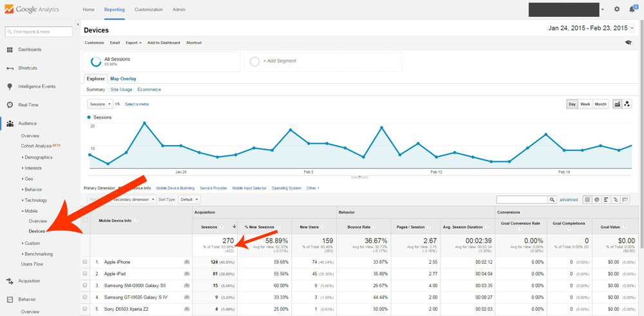This screenshot has height=316, width=644.
Task: Open the Secondary dimension dropdown
Action: pyautogui.click(x=131, y=200)
